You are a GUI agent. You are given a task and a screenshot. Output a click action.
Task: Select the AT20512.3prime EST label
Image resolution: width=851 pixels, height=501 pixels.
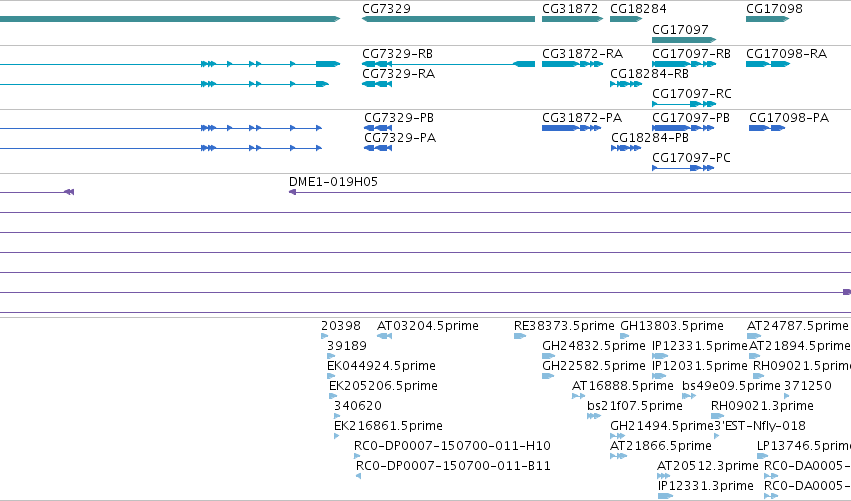pyautogui.click(x=707, y=466)
